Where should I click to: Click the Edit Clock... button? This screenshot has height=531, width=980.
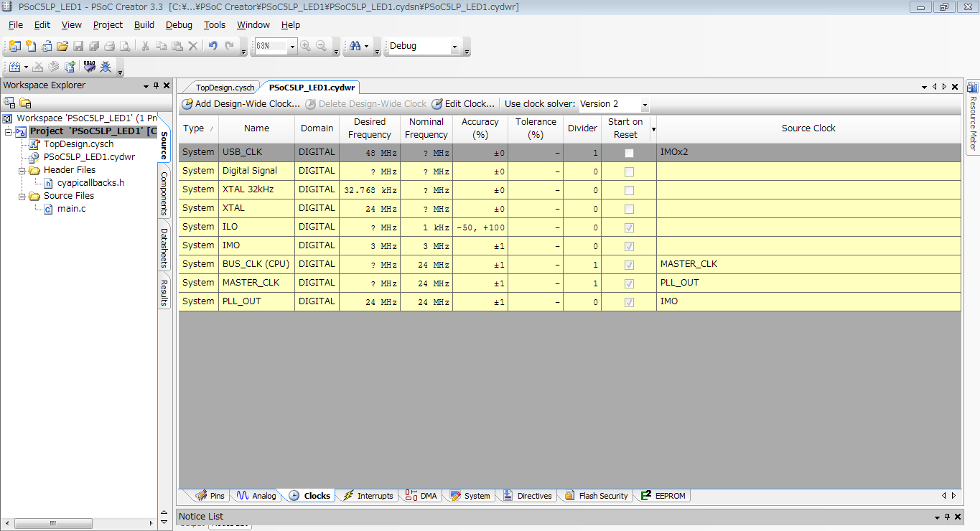click(x=463, y=104)
